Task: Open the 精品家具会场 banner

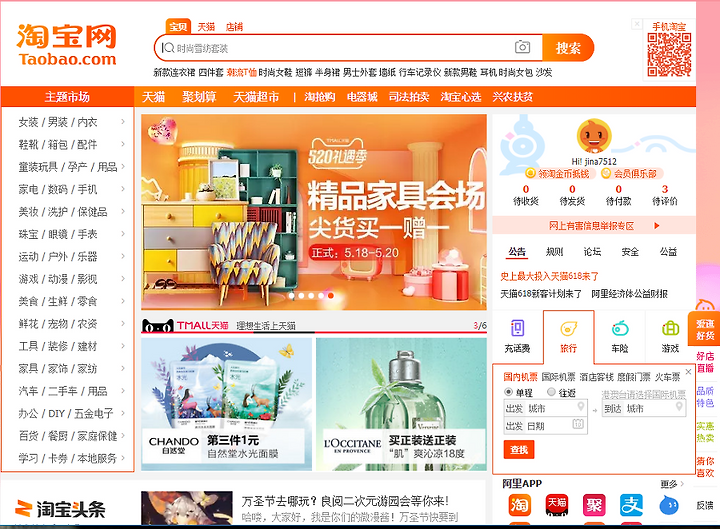Action: (x=314, y=212)
